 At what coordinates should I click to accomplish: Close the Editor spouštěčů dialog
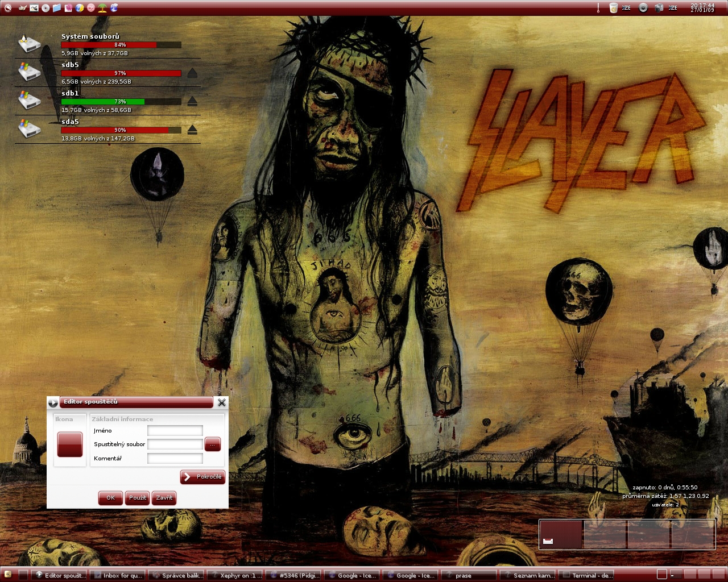[222, 402]
